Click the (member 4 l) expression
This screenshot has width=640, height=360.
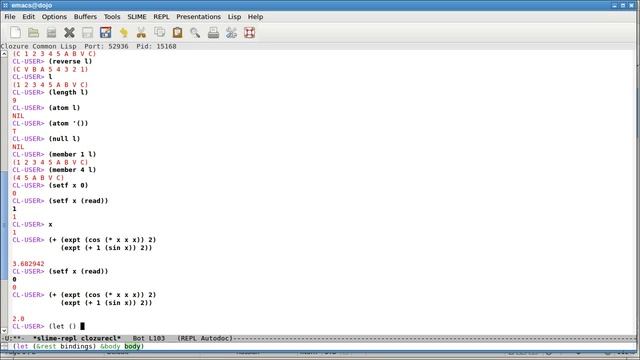72,170
